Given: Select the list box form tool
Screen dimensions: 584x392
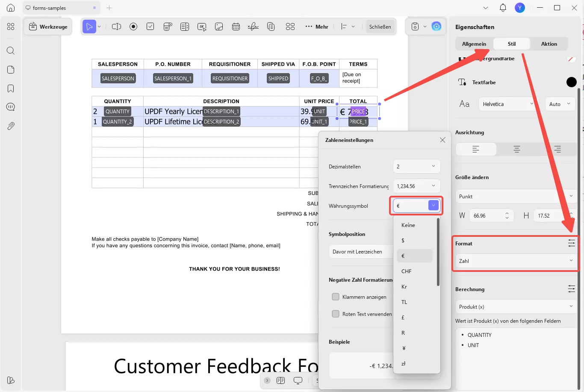Looking at the screenshot, I should pos(185,27).
